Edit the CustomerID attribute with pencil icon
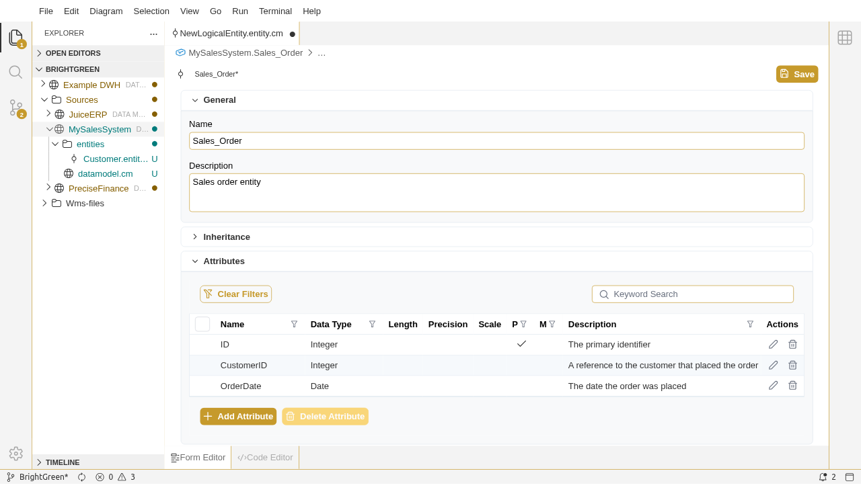Image resolution: width=861 pixels, height=504 pixels. pos(773,366)
